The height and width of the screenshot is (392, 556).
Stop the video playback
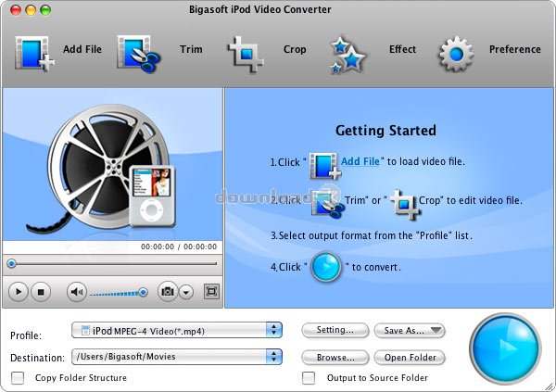click(41, 292)
